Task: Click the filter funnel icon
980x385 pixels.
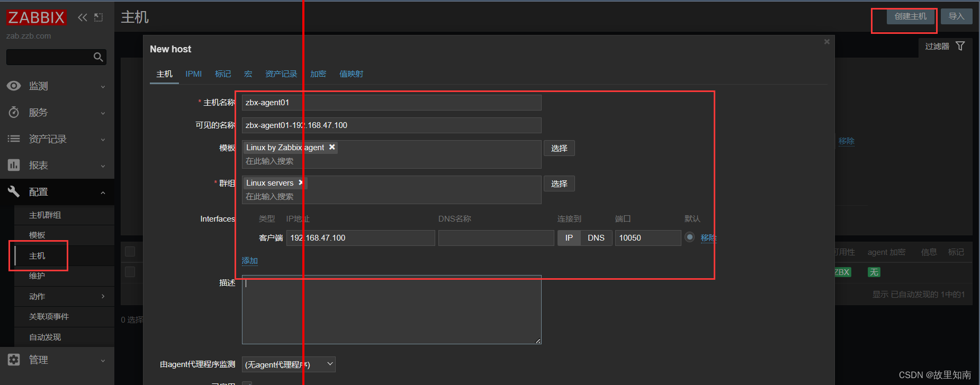Action: pyautogui.click(x=960, y=46)
